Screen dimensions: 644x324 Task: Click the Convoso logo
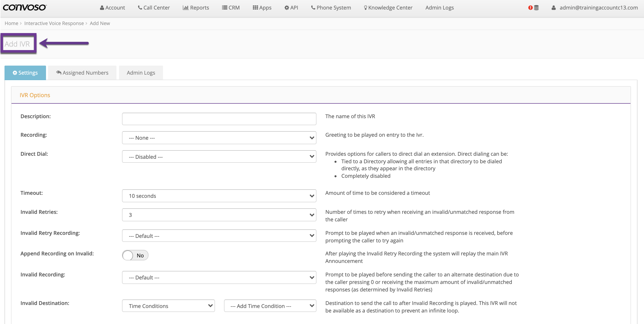pyautogui.click(x=24, y=8)
